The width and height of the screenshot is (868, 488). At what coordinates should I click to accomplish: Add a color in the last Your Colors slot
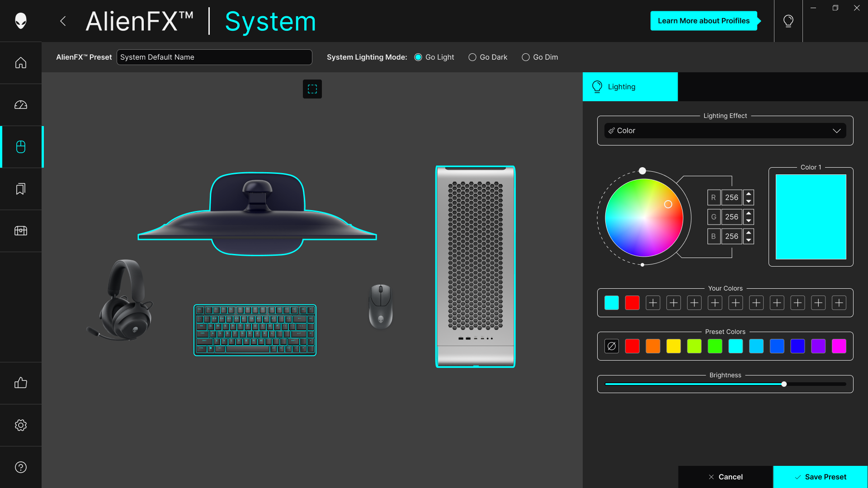839,303
